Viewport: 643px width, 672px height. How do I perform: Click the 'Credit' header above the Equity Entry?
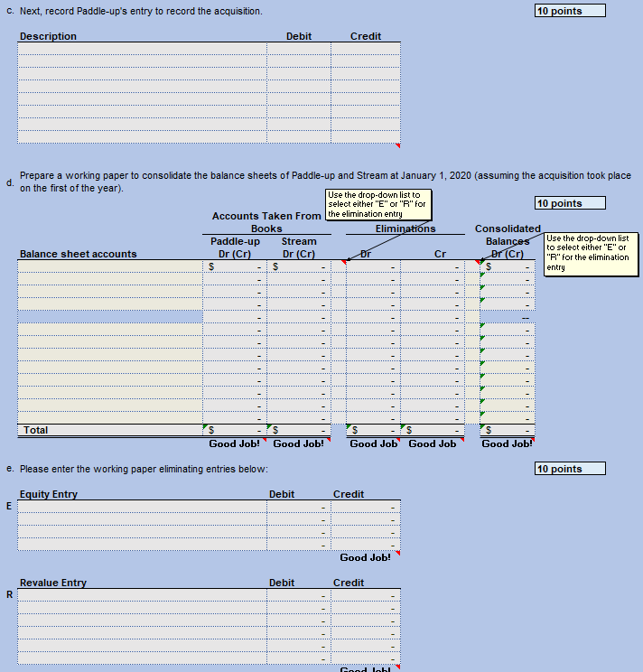349,494
